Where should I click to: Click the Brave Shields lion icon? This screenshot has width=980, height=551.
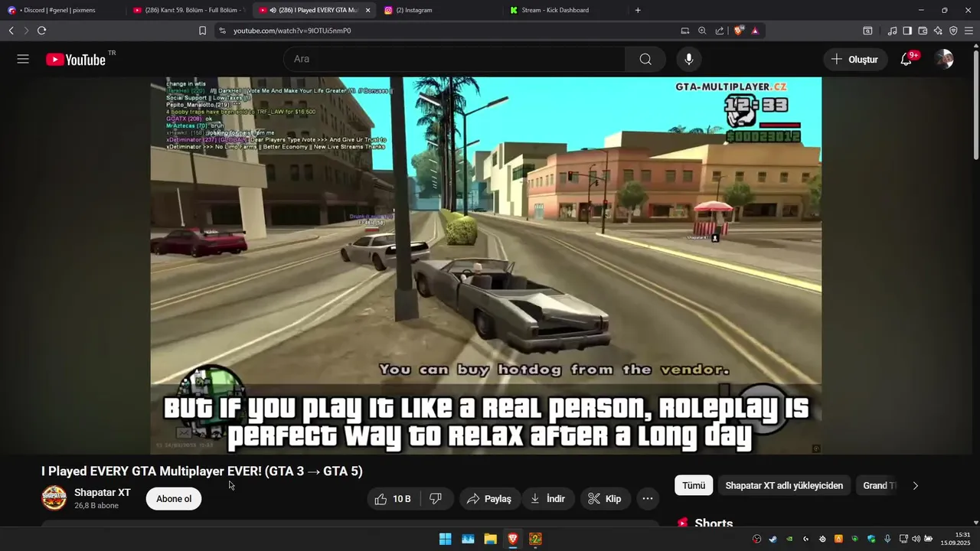point(739,31)
